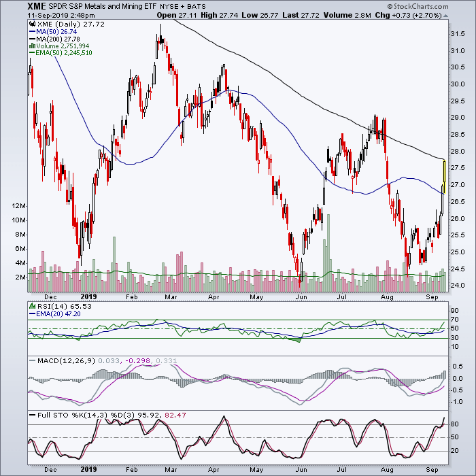Click the black MA(200) legend line marker
This screenshot has height=476, width=476.
coord(32,39)
